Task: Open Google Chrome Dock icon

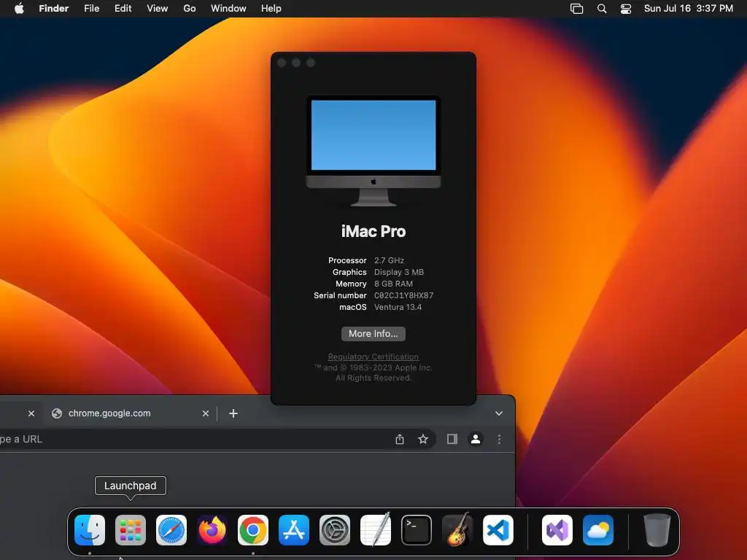Action: pos(253,530)
